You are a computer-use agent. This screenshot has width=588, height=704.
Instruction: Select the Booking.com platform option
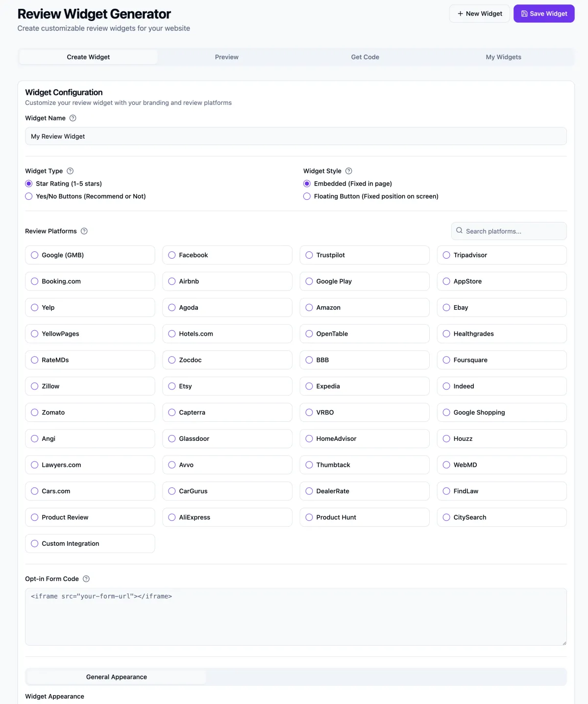pyautogui.click(x=90, y=281)
